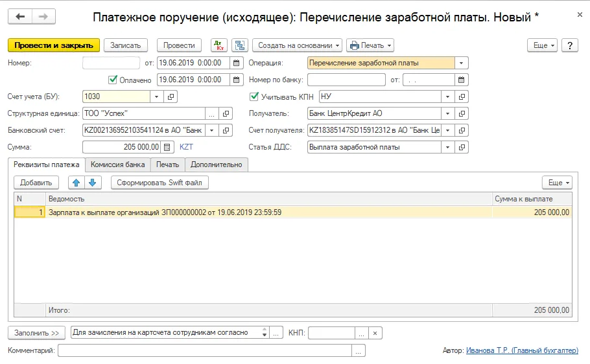Show Дт/Кт postings of the document
Screen dimensions: 590x364
[218, 45]
